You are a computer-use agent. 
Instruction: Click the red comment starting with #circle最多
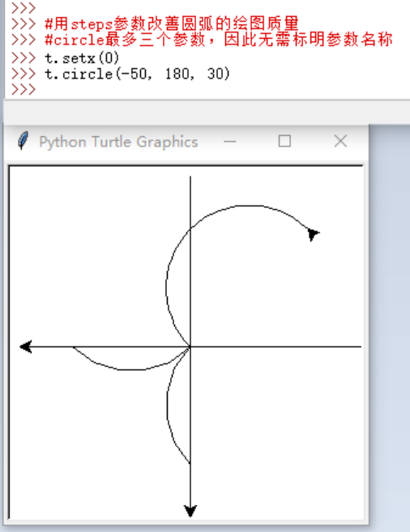pyautogui.click(x=219, y=40)
